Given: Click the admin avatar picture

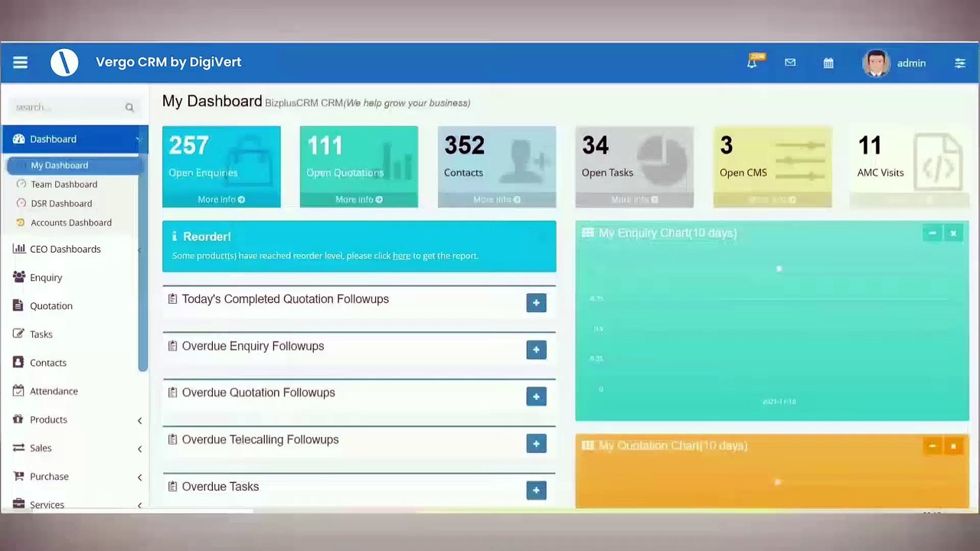Looking at the screenshot, I should 876,63.
